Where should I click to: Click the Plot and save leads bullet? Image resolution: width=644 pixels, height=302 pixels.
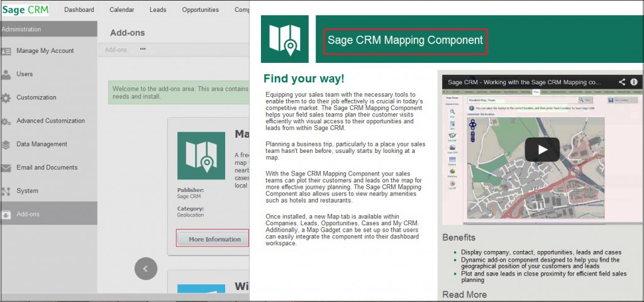coord(544,277)
